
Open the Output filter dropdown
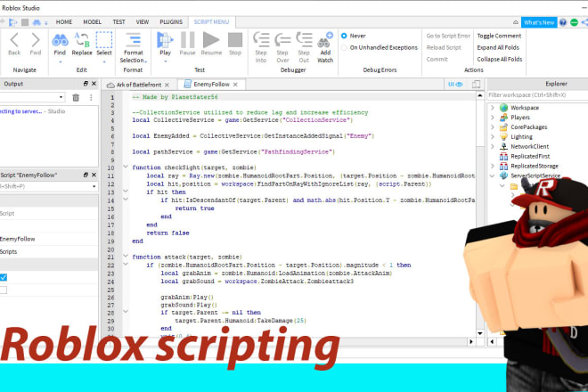click(61, 97)
